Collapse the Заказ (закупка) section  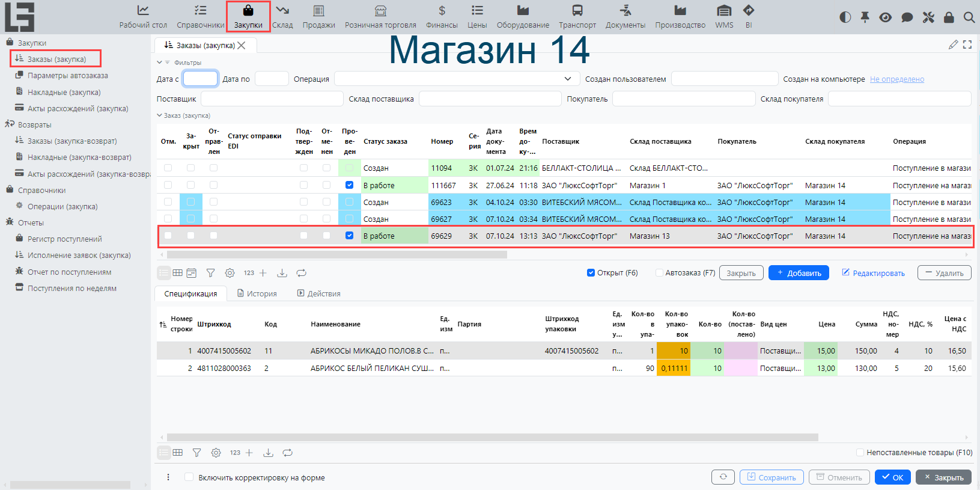[x=160, y=115]
